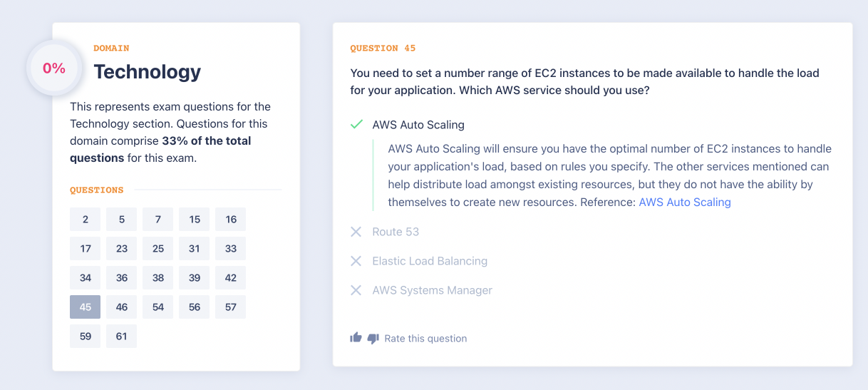This screenshot has height=390, width=868.
Task: Choose the AWS Systems Manager answer option
Action: coord(432,290)
